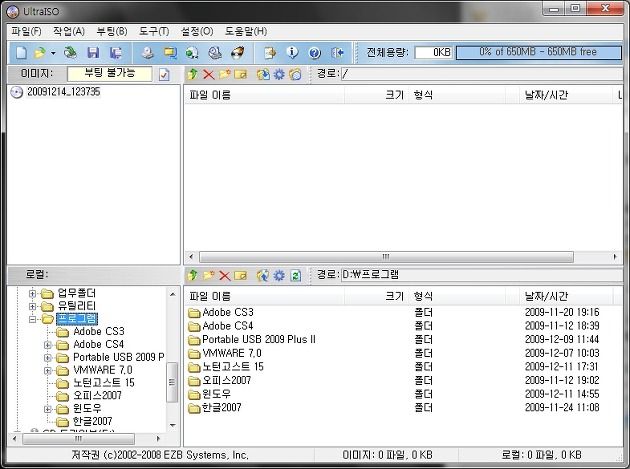Image resolution: width=630 pixels, height=469 pixels.
Task: Click the boot info checkmark document icon
Action: (164, 74)
